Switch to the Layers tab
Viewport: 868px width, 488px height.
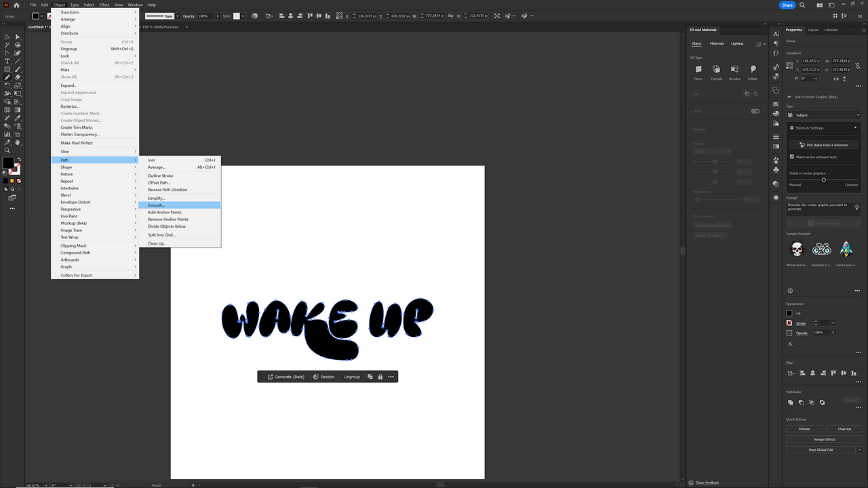tap(813, 30)
